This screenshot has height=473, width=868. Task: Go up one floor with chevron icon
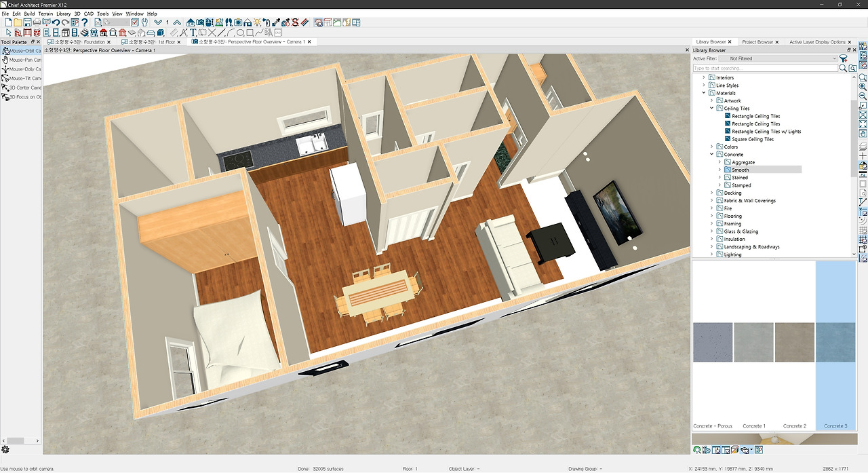coord(177,22)
